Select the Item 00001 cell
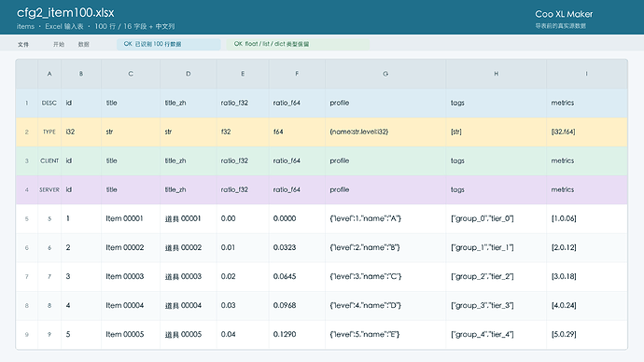644x362 pixels. point(131,218)
